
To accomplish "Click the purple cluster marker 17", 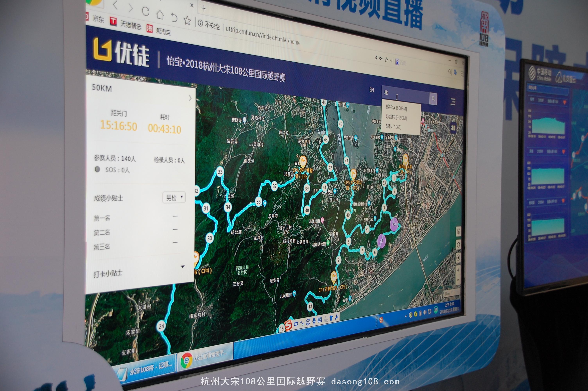I will click(382, 241).
